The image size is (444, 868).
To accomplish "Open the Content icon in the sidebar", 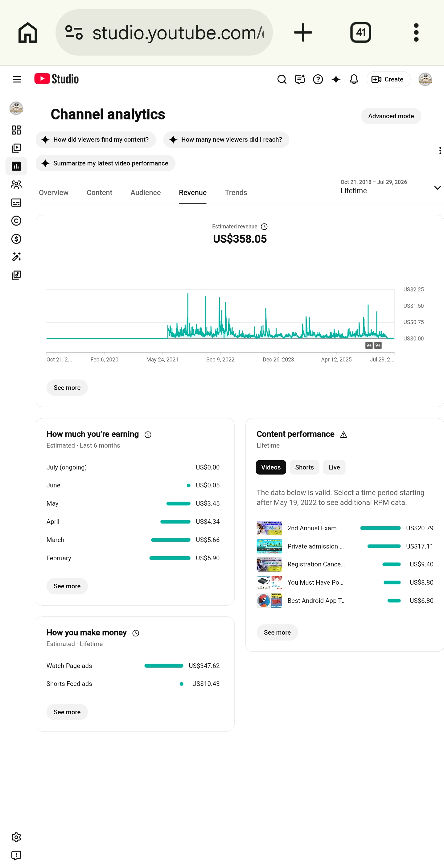I will point(16,148).
